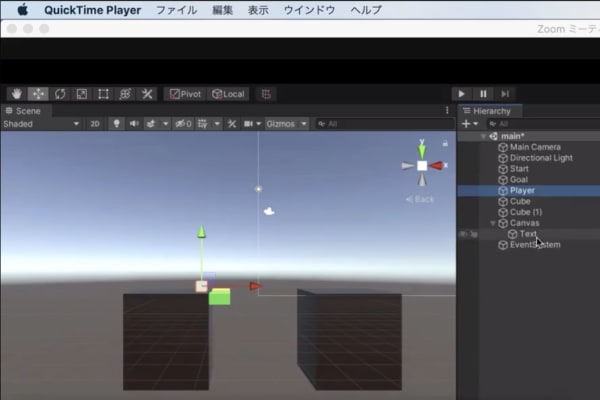This screenshot has width=600, height=400.
Task: Toggle visibility eye for Text row
Action: pos(463,234)
